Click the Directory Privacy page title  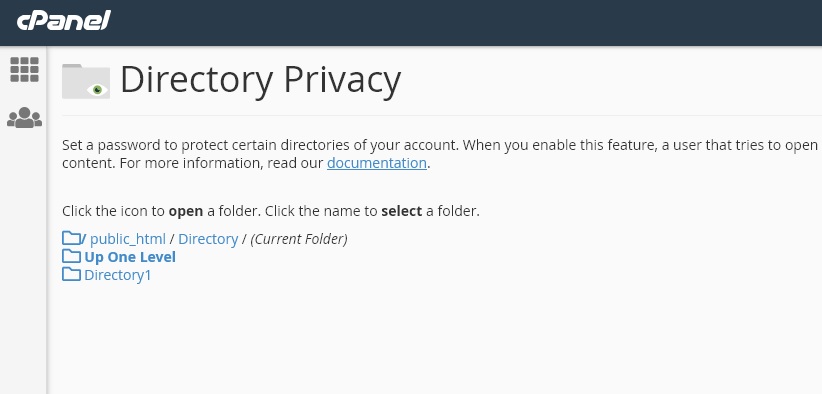tap(261, 80)
